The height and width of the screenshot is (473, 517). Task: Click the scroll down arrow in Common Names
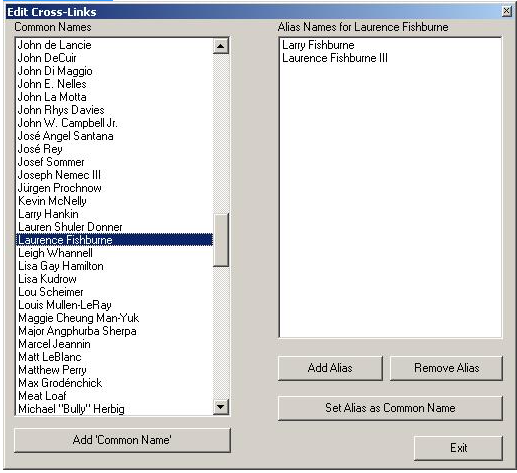coord(221,406)
